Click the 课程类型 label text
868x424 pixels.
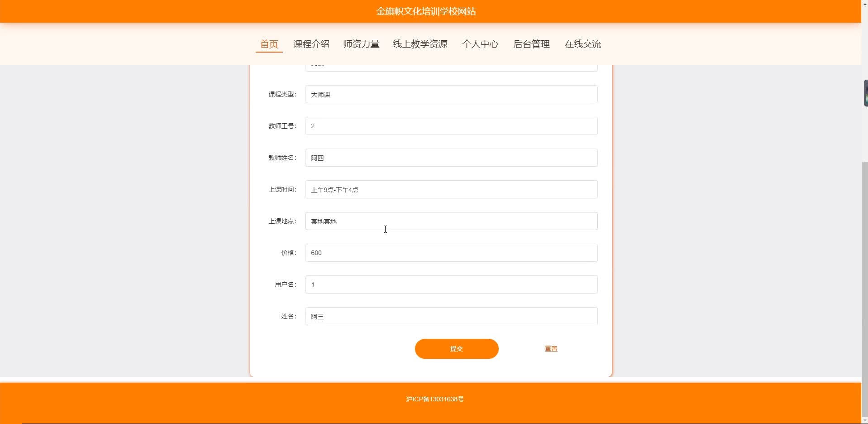[282, 94]
